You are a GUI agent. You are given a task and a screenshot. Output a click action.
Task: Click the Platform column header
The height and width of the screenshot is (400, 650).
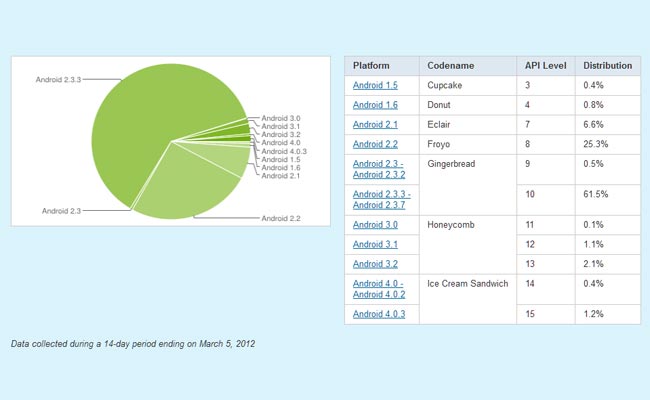point(370,65)
